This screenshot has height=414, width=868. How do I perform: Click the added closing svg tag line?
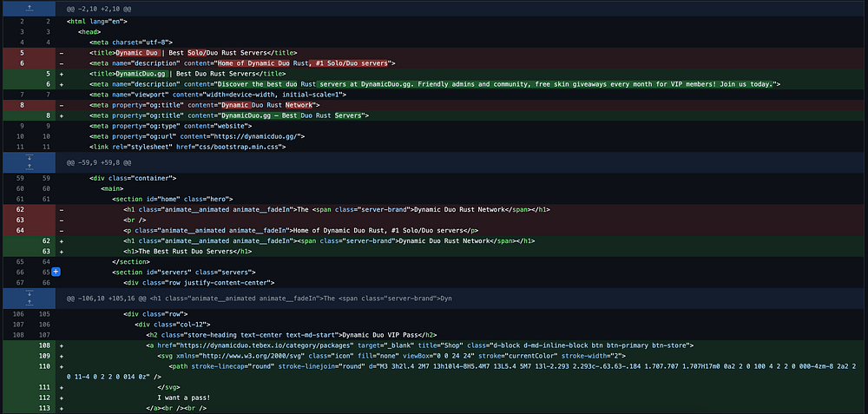pyautogui.click(x=169, y=387)
